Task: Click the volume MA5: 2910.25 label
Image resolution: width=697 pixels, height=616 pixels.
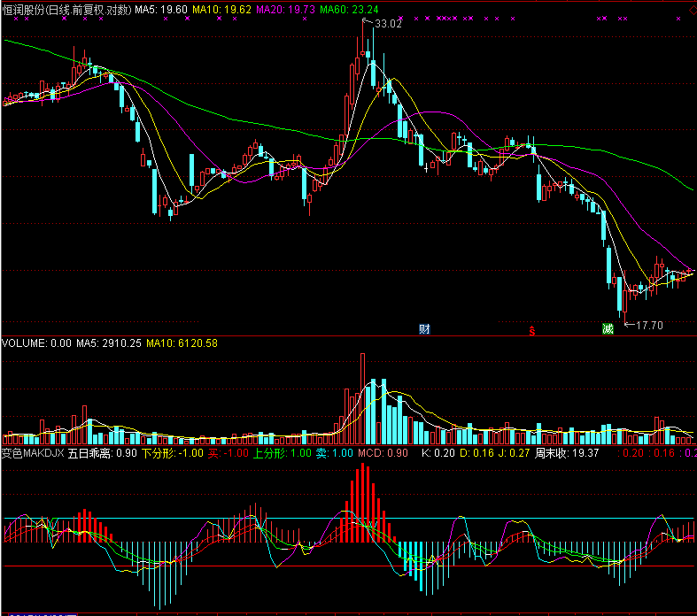Action: coord(108,343)
